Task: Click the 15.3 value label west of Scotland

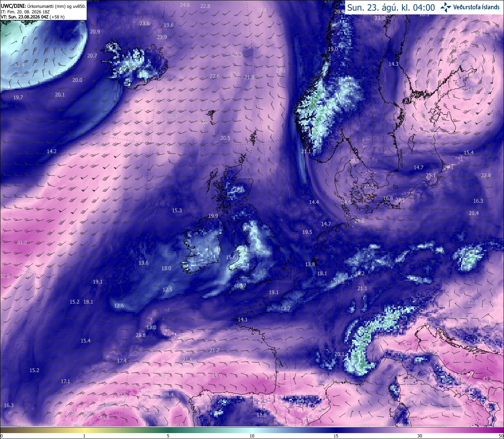Action: click(x=177, y=210)
